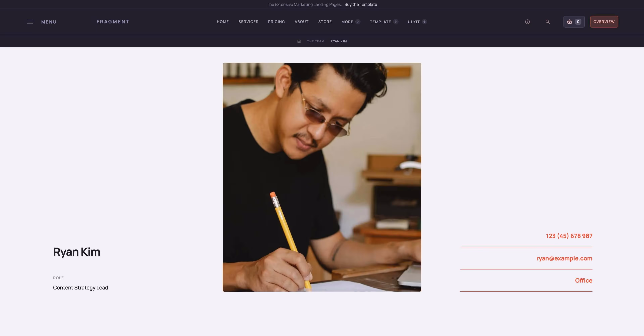Click the OVERVIEW button
644x336 pixels.
[604, 22]
